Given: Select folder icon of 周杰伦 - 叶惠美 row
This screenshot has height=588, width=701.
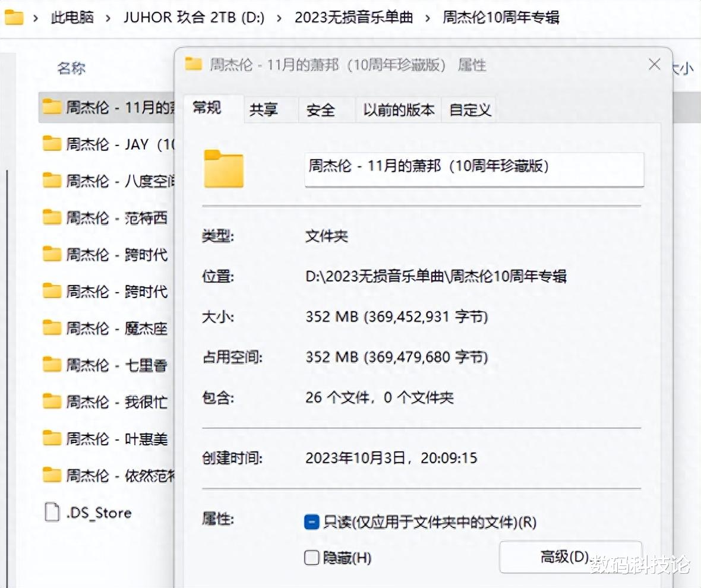Looking at the screenshot, I should click(x=52, y=439).
